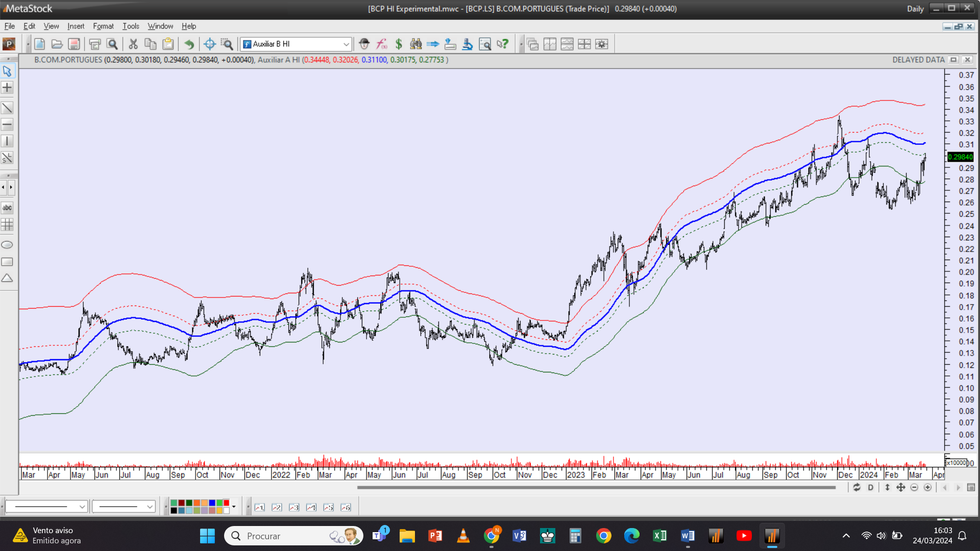The height and width of the screenshot is (551, 980).
Task: Pick the blue color swatch
Action: tap(212, 503)
